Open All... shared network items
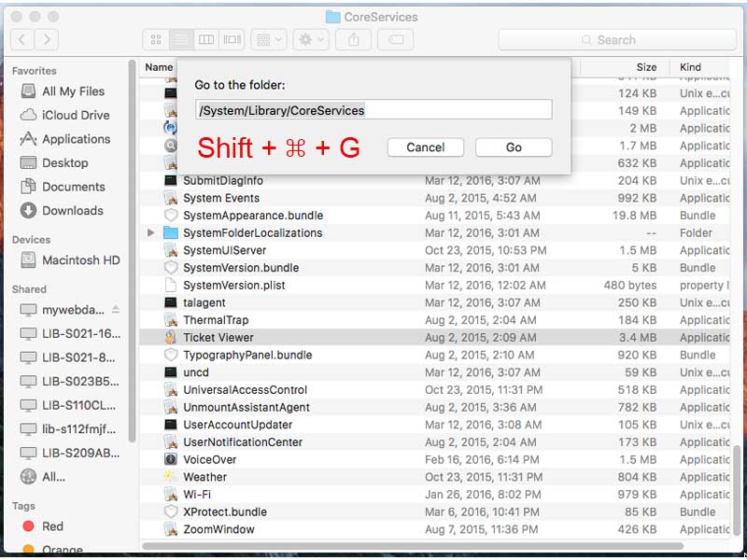Screen dimensions: 747x560 tap(43, 477)
